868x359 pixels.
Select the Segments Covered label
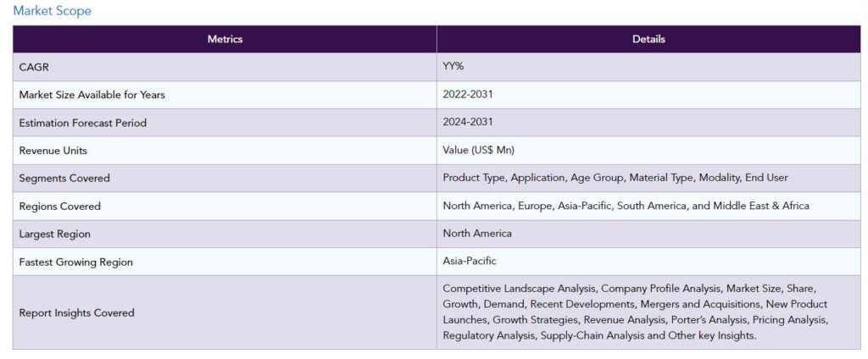[64, 179]
